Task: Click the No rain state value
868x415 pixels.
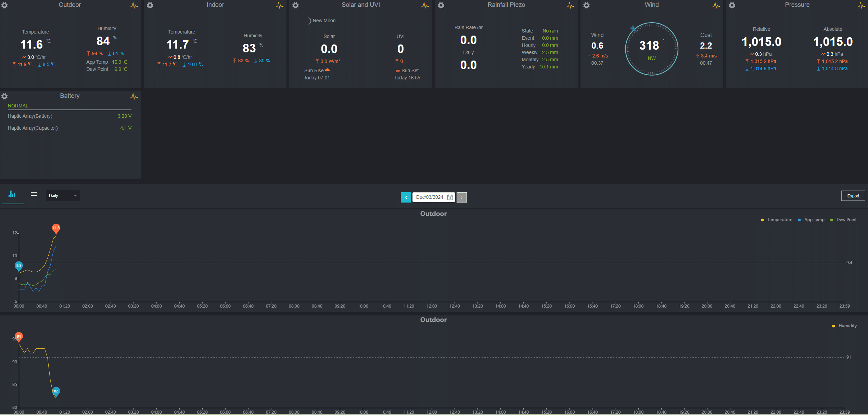Action: 550,31
